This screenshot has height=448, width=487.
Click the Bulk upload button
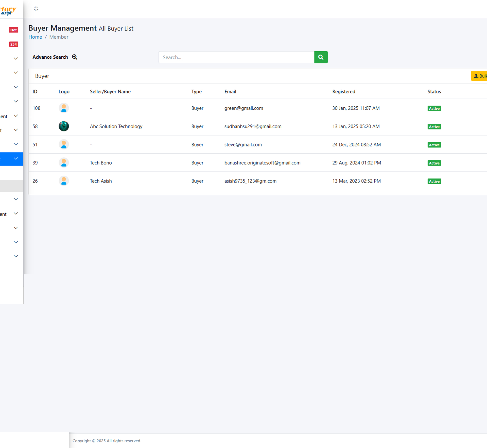click(479, 76)
